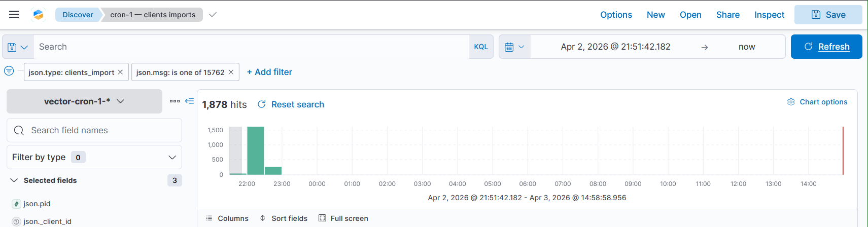Open saved queries dropdown
The width and height of the screenshot is (868, 227).
pyautogui.click(x=18, y=47)
